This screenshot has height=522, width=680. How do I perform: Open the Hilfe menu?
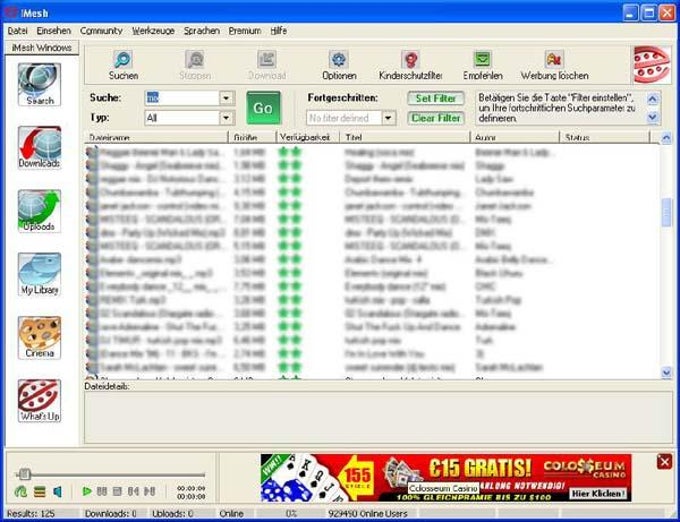pos(278,31)
